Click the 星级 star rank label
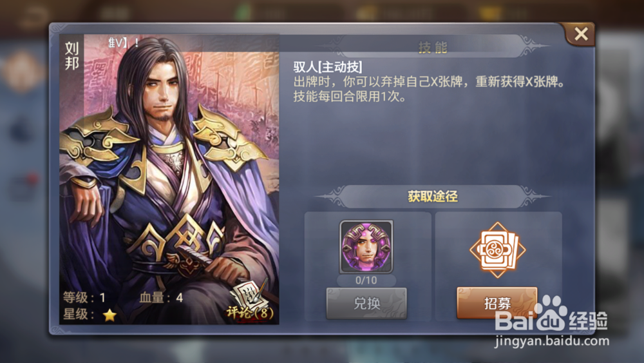The width and height of the screenshot is (644, 363). (79, 315)
